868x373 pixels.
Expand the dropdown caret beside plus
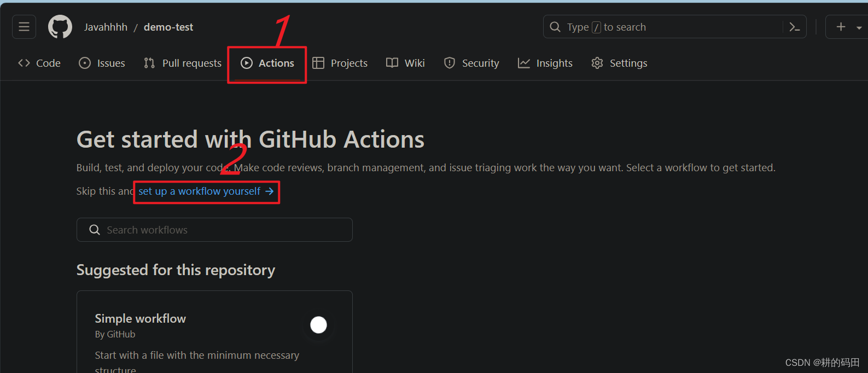(859, 27)
